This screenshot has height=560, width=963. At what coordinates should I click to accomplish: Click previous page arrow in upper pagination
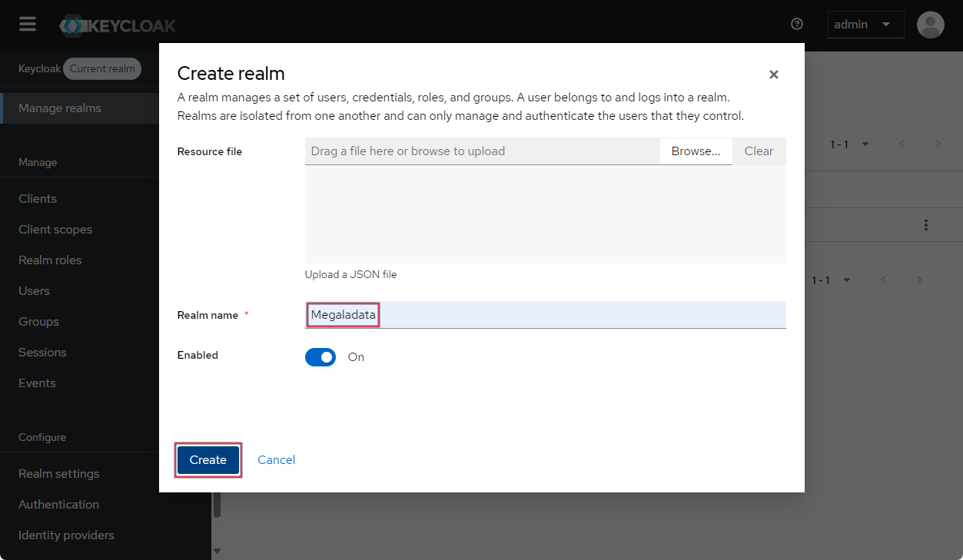[x=902, y=144]
